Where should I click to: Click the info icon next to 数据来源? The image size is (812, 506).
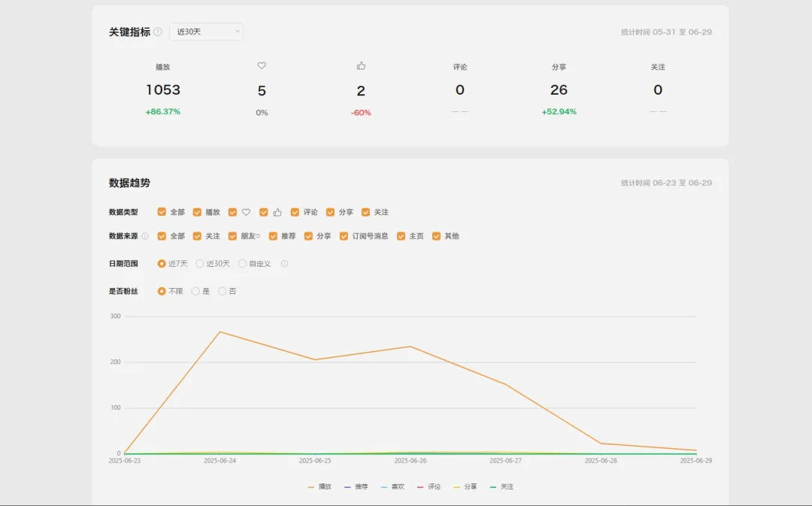point(145,236)
